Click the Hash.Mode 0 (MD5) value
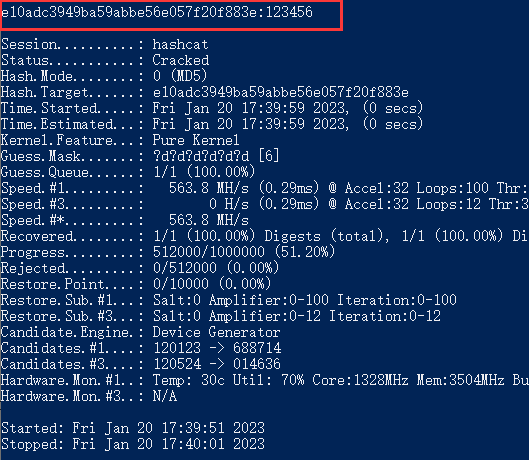 click(x=180, y=76)
